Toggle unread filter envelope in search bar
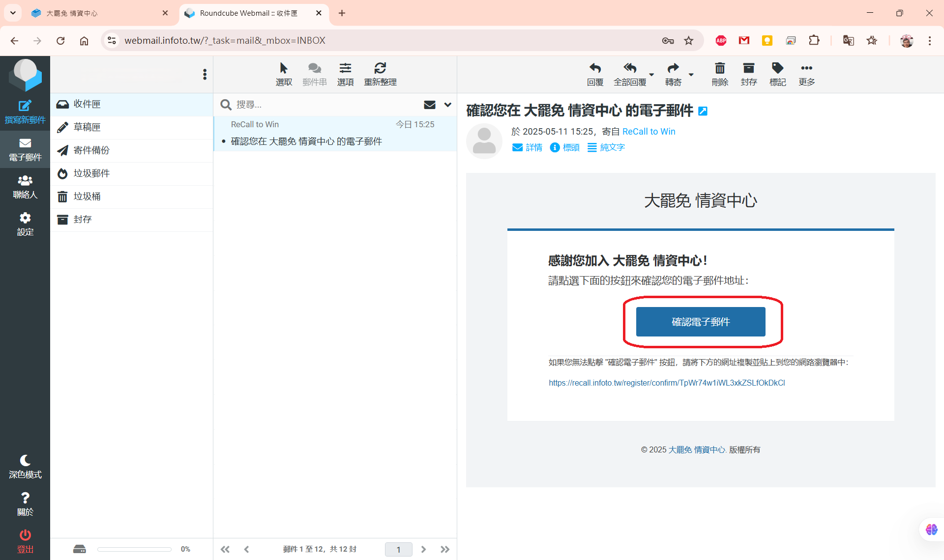944x560 pixels. pos(429,105)
